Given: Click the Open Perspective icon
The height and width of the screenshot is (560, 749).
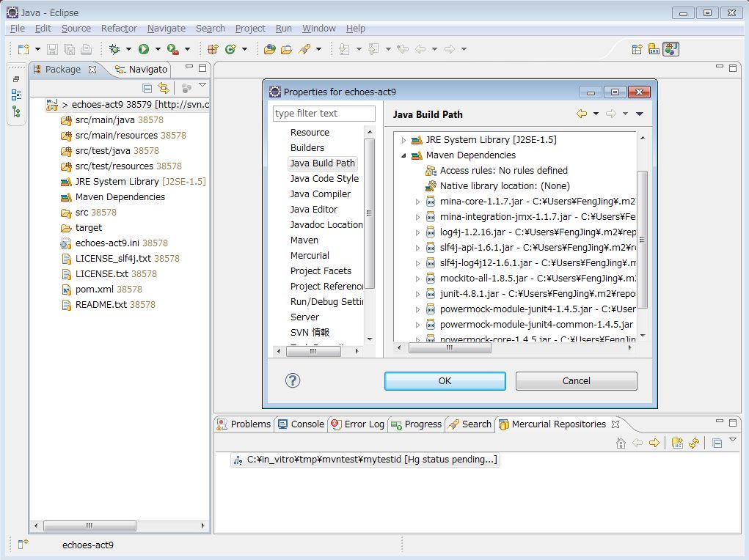Looking at the screenshot, I should pos(637,49).
